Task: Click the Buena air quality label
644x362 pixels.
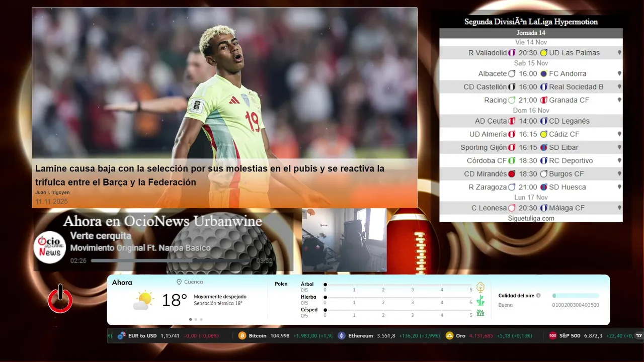Action: [505, 305]
